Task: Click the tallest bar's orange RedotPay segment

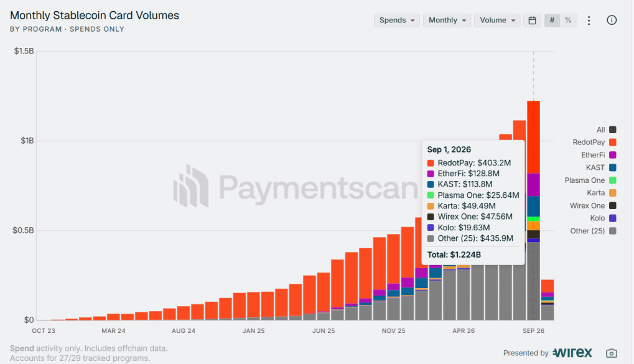Action: pos(533,137)
